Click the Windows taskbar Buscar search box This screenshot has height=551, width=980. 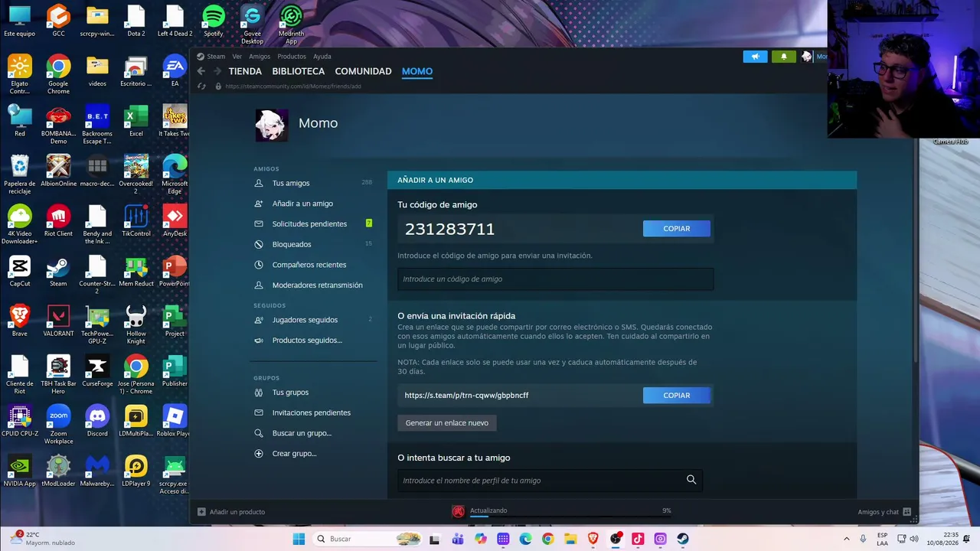click(368, 539)
